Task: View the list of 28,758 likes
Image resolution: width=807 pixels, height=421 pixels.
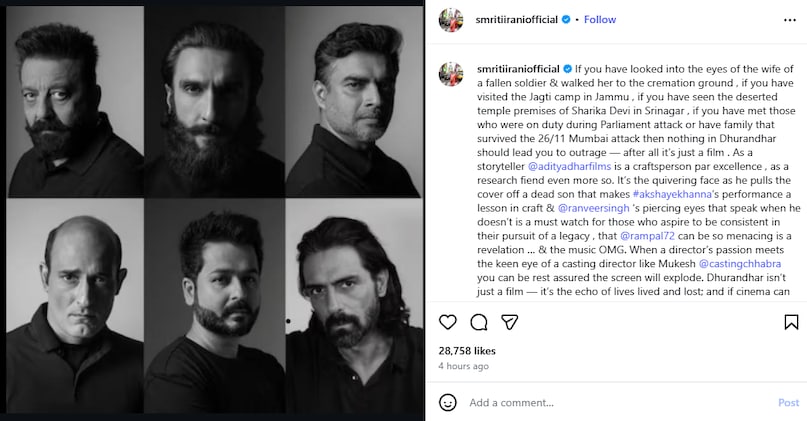Action: tap(468, 350)
